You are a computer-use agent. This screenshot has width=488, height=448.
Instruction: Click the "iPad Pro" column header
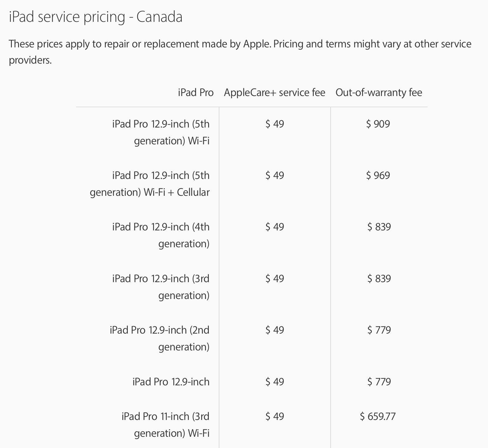(196, 93)
